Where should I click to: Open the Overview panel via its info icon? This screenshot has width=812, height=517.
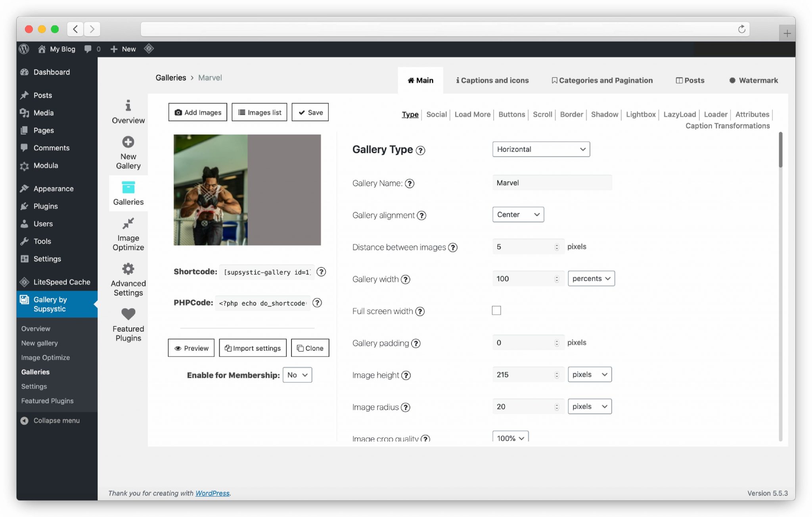128,106
